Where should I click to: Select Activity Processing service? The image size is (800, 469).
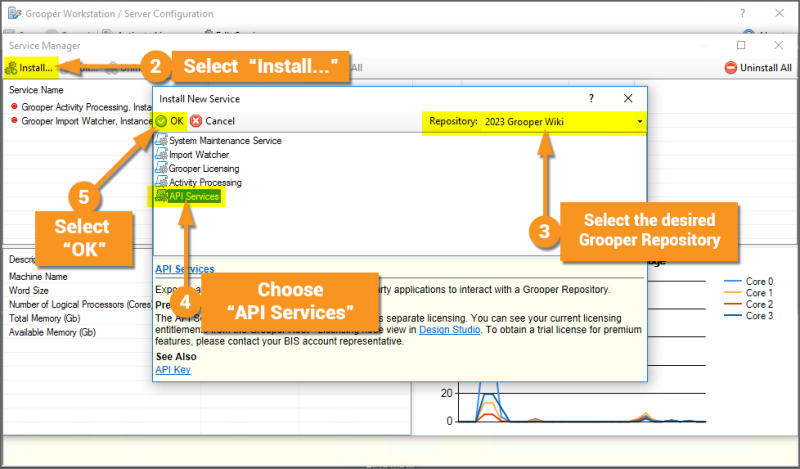pyautogui.click(x=205, y=182)
